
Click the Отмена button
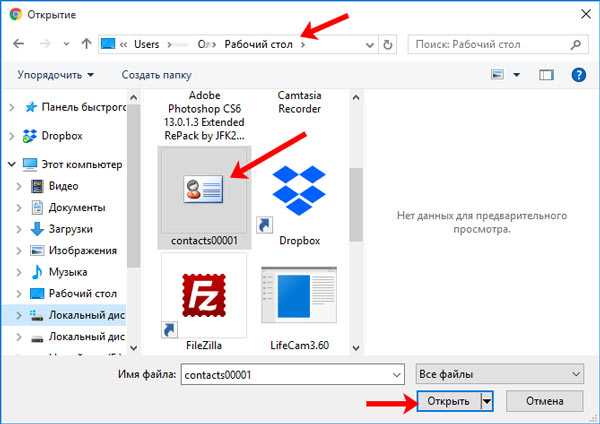click(545, 401)
